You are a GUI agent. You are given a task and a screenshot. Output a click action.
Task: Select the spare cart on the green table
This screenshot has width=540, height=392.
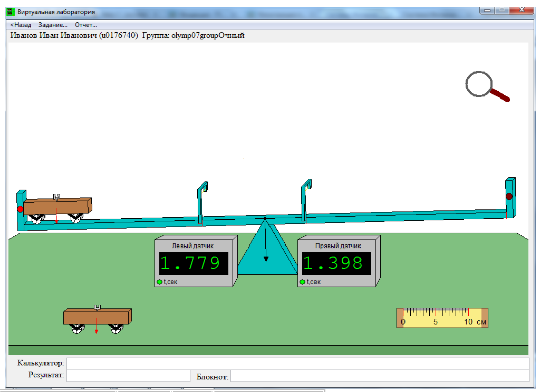pos(98,319)
